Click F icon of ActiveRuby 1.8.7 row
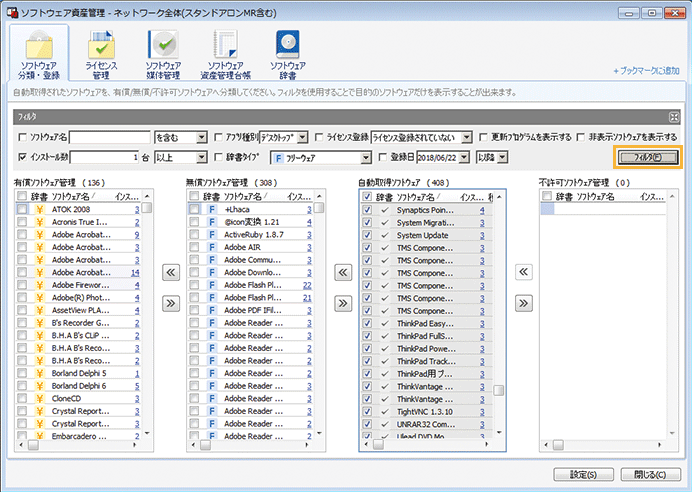692x492 pixels. point(212,234)
